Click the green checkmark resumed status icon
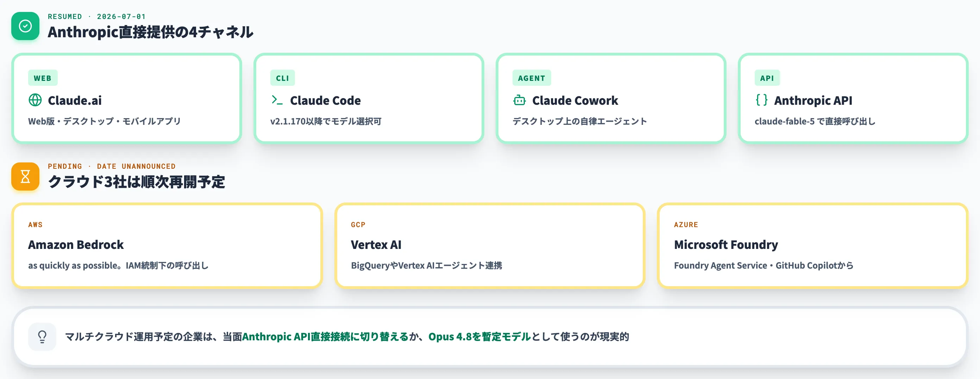The width and height of the screenshot is (980, 379). point(25,26)
